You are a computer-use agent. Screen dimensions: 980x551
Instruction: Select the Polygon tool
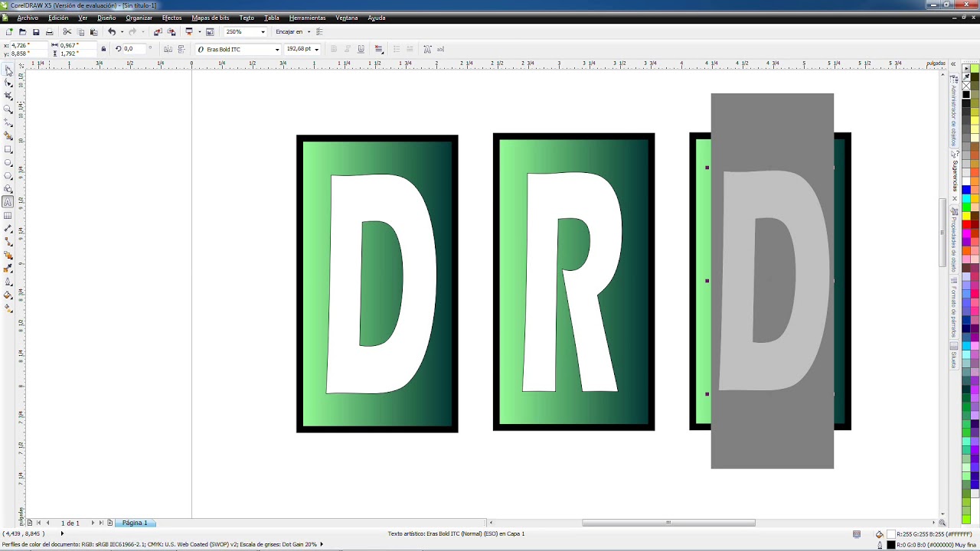click(x=8, y=175)
